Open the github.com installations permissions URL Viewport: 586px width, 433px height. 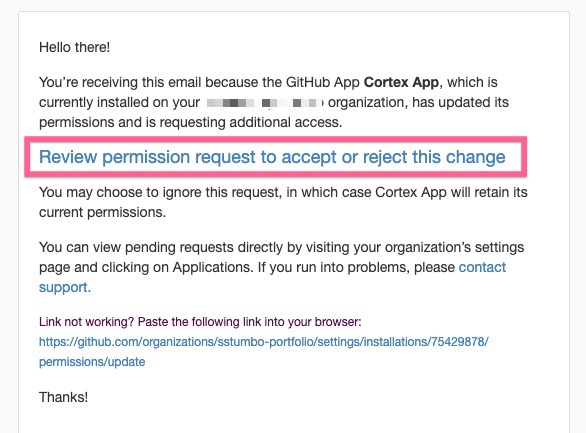[x=263, y=352]
